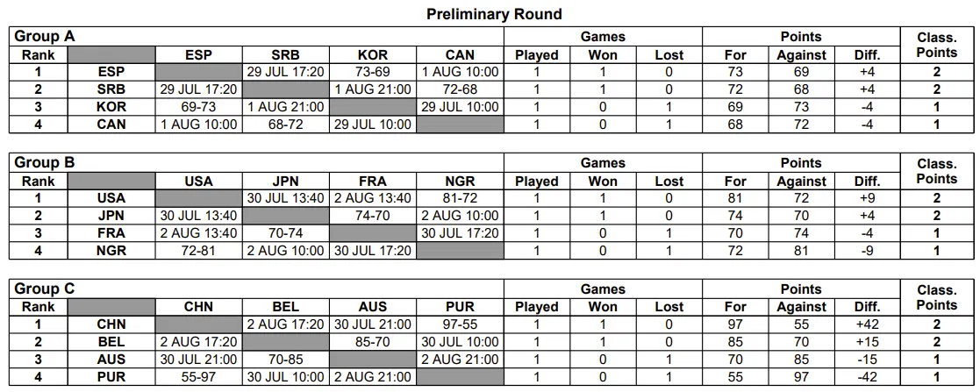Click the 2 AUG 13:40 cell in the USA row
Image resolution: width=980 pixels, height=392 pixels.
[373, 198]
